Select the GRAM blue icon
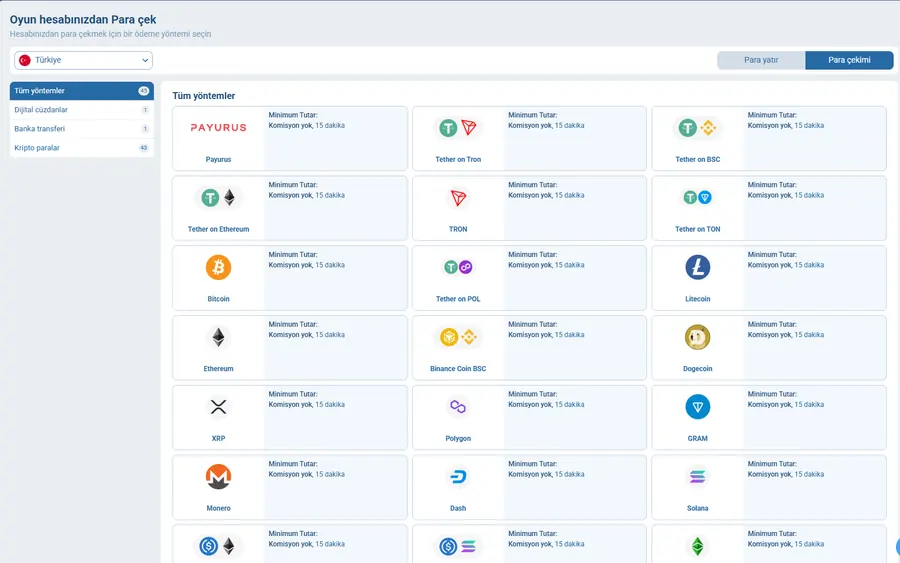The image size is (900, 563). (697, 407)
